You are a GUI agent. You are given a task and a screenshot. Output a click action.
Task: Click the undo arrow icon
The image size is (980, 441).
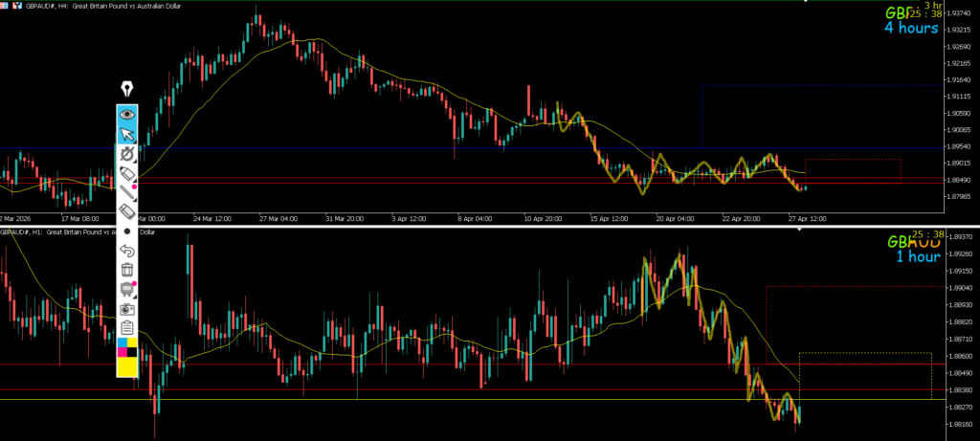(x=127, y=251)
